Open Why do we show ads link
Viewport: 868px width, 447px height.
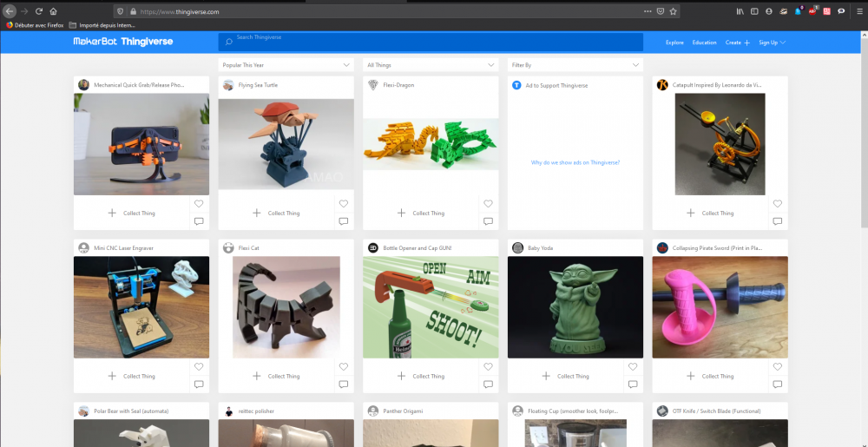pyautogui.click(x=575, y=162)
